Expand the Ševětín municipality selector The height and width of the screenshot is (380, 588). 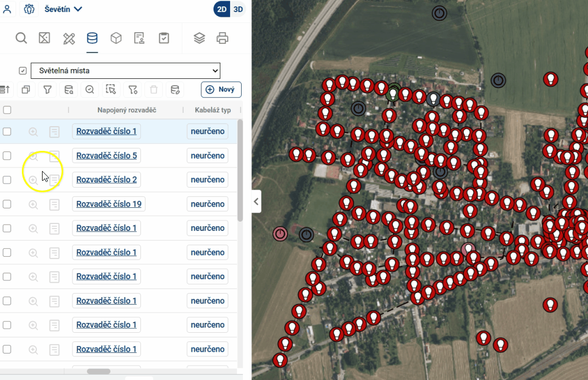coord(63,9)
